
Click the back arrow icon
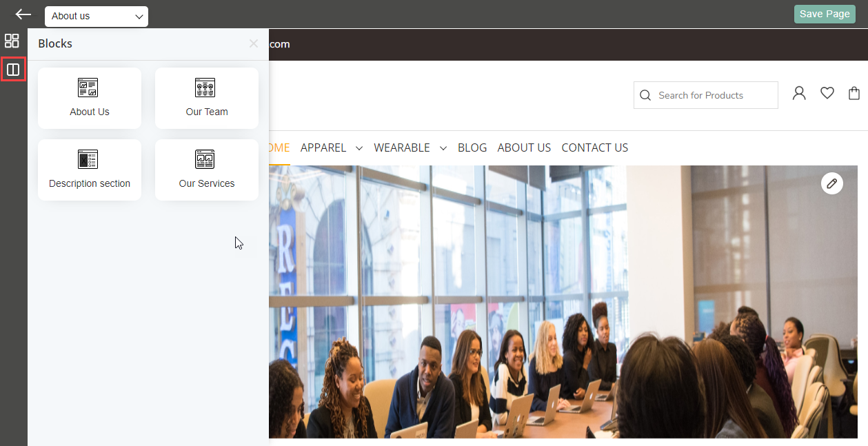pos(23,14)
